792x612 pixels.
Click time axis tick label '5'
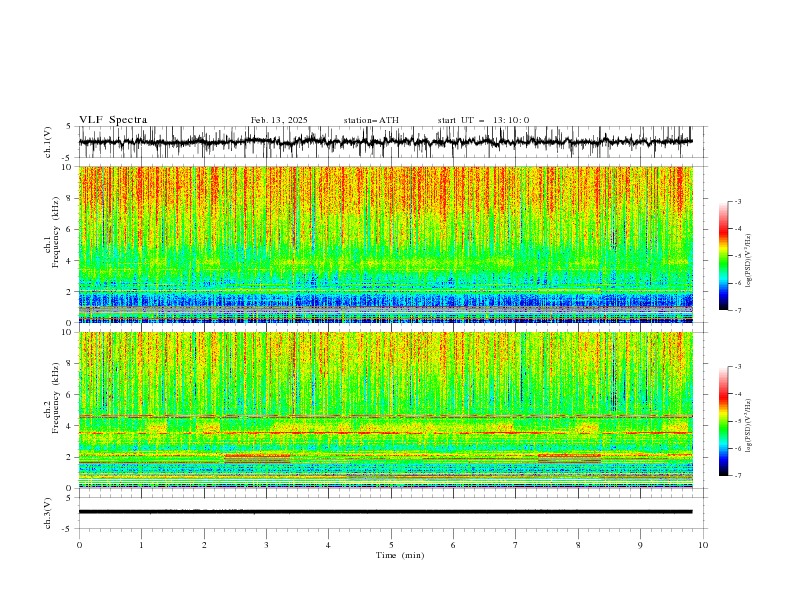pyautogui.click(x=391, y=545)
